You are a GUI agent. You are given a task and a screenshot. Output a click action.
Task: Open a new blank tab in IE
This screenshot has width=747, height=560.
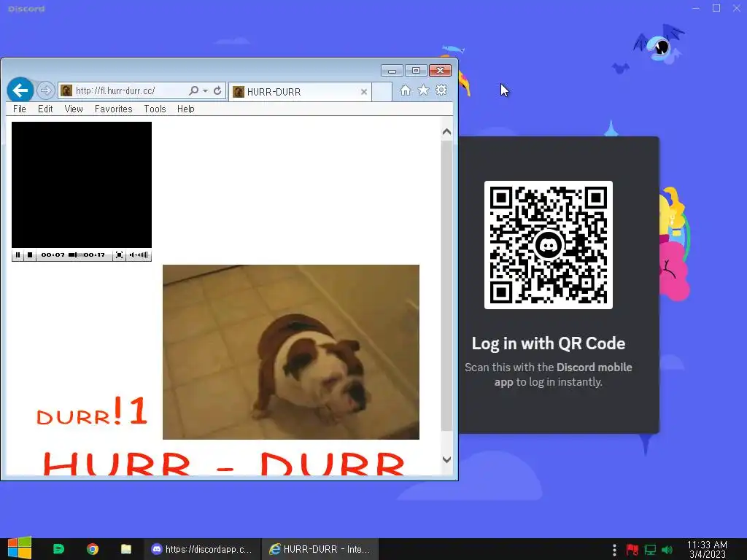(x=382, y=92)
